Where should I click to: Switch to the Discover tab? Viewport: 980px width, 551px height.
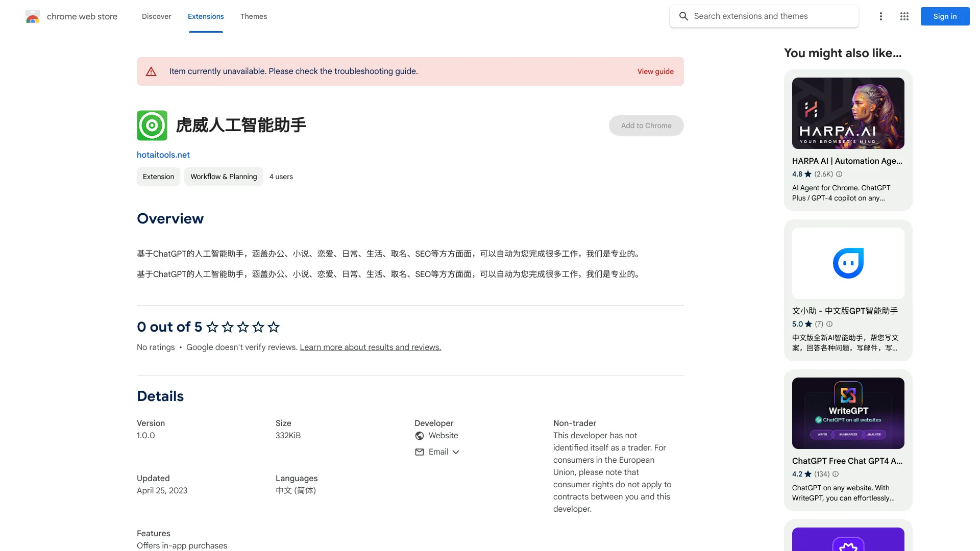156,16
